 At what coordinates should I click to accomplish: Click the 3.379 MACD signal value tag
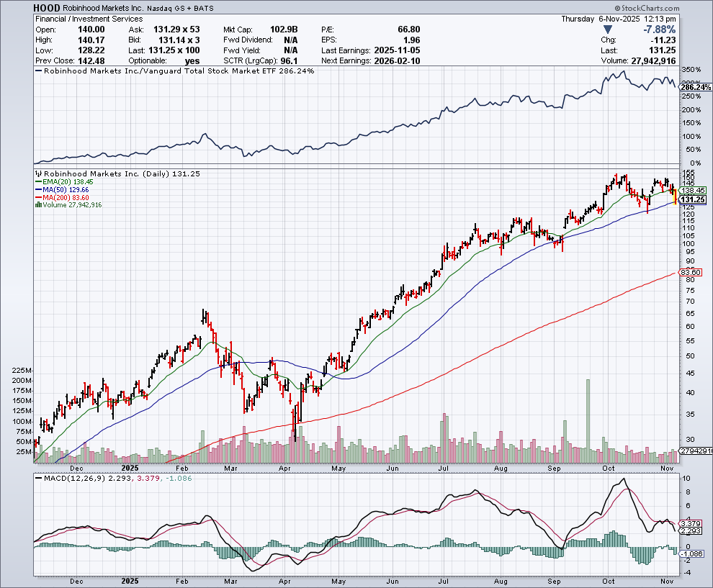click(x=691, y=523)
